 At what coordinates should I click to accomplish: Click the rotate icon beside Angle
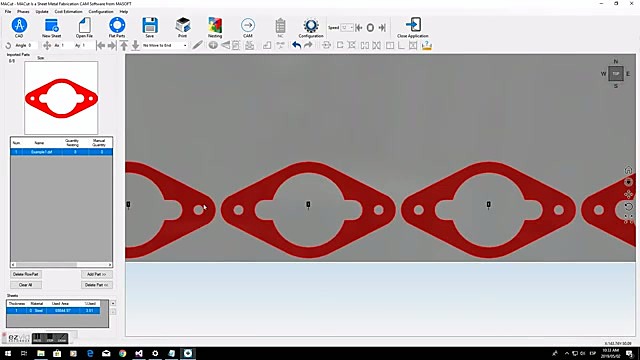click(x=8, y=45)
